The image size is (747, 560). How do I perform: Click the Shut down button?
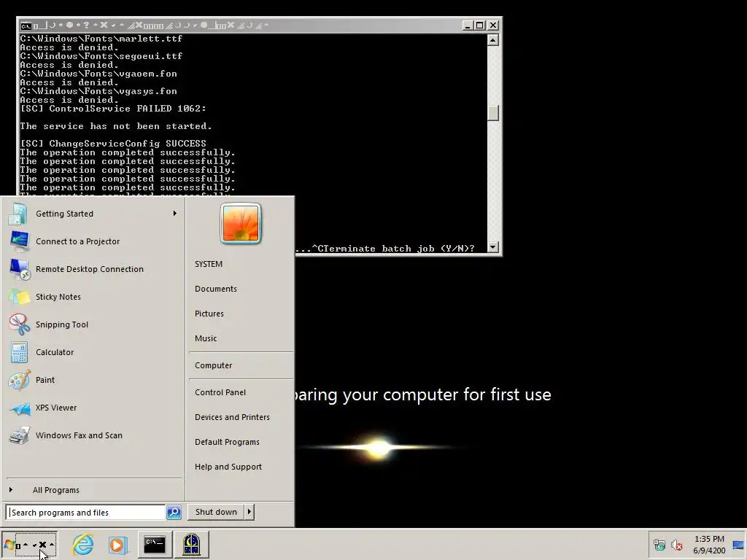(216, 512)
